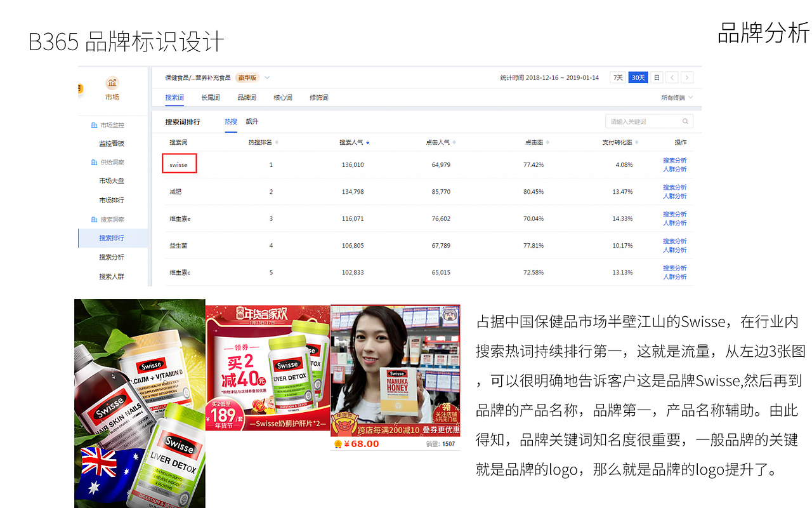Viewport: 812px width, 508px height.
Task: Open sidebar 搜索分析 menu item
Action: 112,257
